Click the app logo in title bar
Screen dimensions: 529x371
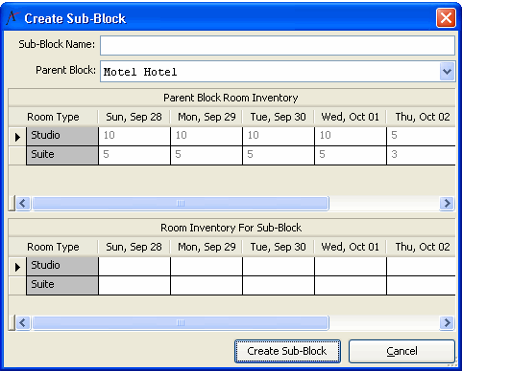coord(12,18)
